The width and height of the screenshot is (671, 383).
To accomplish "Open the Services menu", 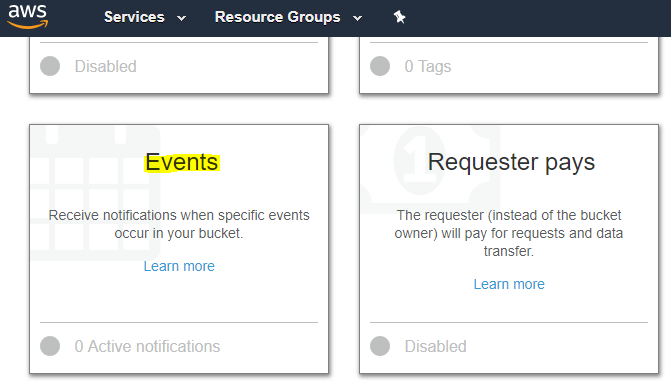I will pos(134,17).
